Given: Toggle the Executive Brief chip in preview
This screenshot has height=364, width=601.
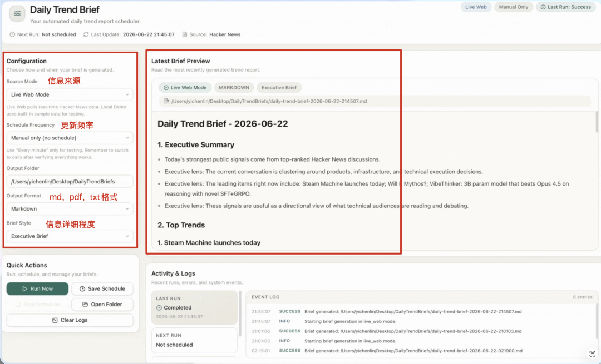Looking at the screenshot, I should (x=279, y=88).
